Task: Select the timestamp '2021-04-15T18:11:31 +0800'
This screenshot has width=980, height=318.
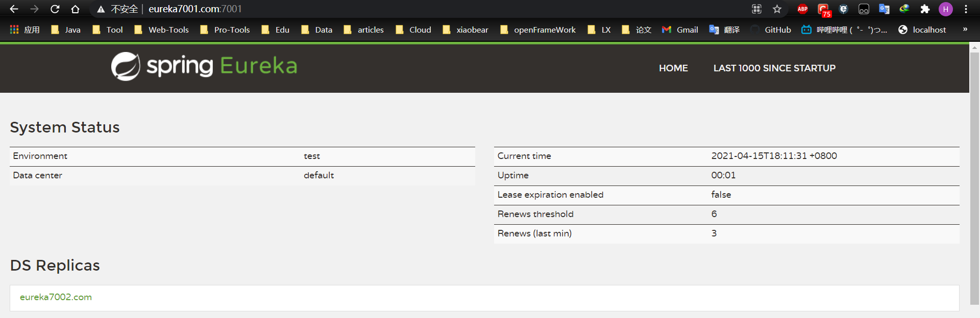Action: click(774, 156)
